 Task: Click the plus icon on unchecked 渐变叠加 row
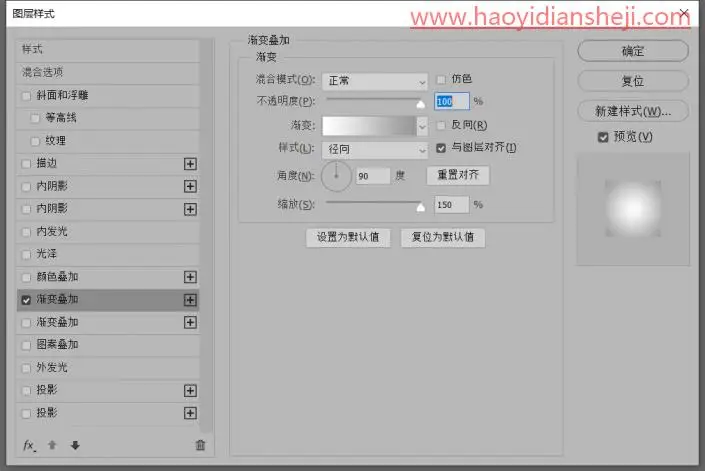[190, 322]
